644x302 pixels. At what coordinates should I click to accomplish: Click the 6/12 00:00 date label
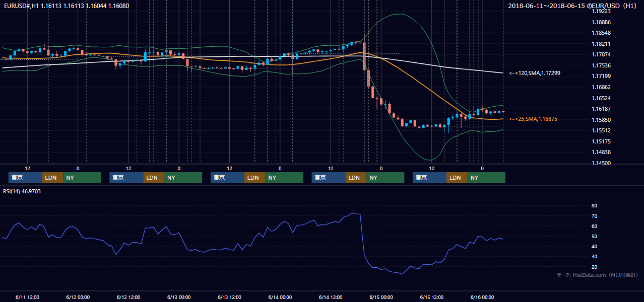(78, 297)
